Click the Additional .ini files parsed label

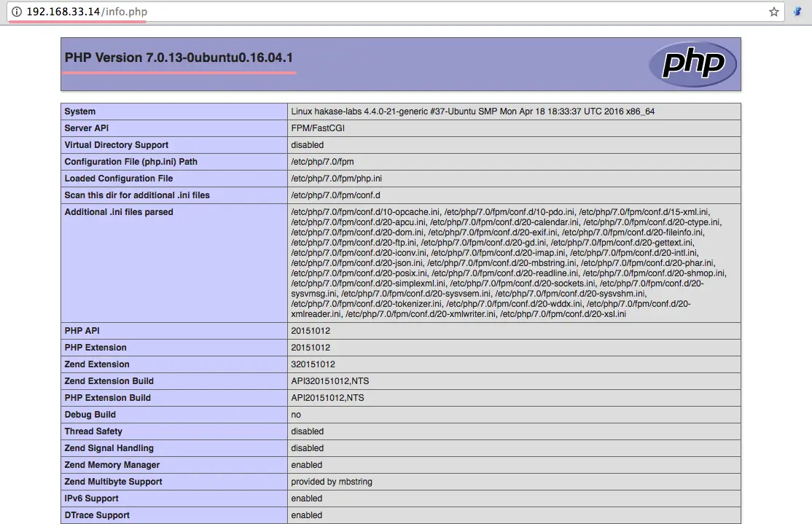119,212
